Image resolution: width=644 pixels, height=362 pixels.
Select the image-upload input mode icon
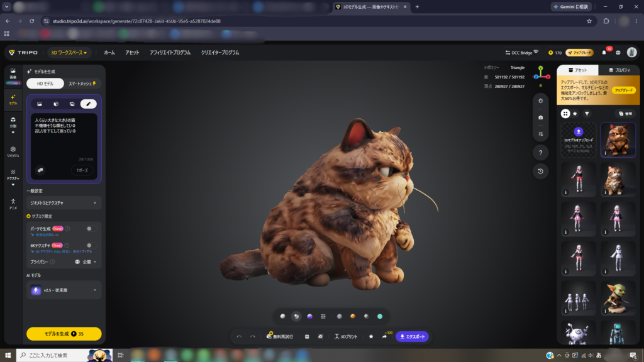[x=40, y=104]
